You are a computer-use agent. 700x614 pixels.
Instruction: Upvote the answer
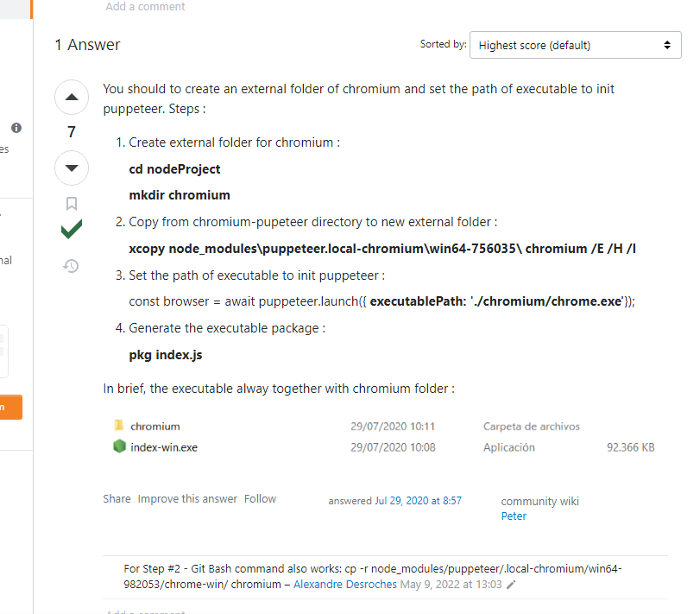[72, 97]
